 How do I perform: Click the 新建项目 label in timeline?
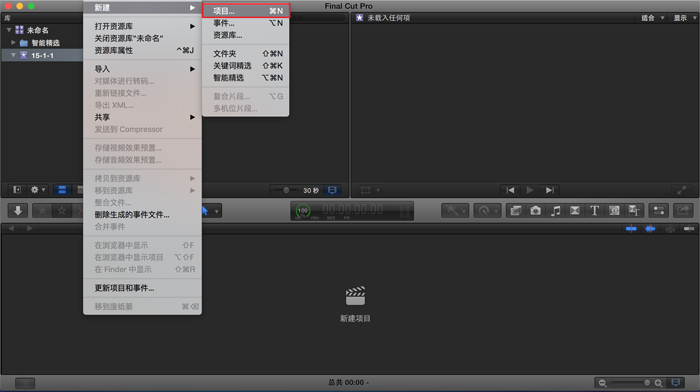pyautogui.click(x=355, y=318)
